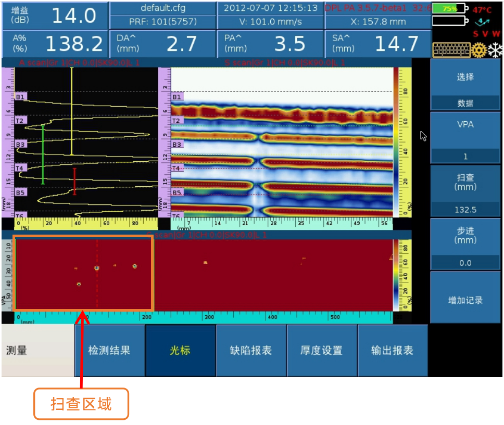
Task: Open settings via the gear icon
Action: [478, 50]
